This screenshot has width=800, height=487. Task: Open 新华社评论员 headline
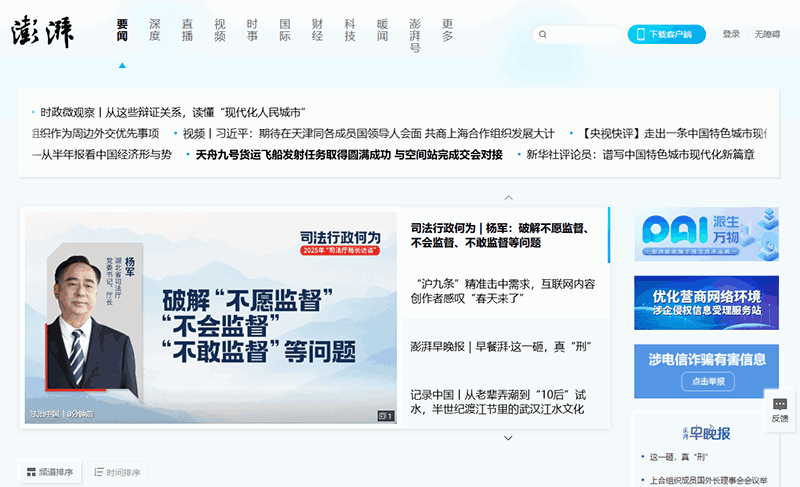coord(640,155)
